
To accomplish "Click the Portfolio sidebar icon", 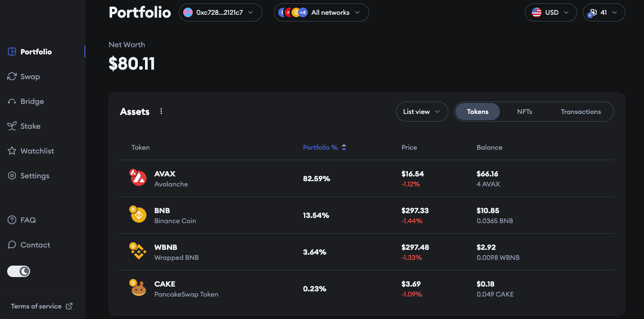I will (x=12, y=51).
